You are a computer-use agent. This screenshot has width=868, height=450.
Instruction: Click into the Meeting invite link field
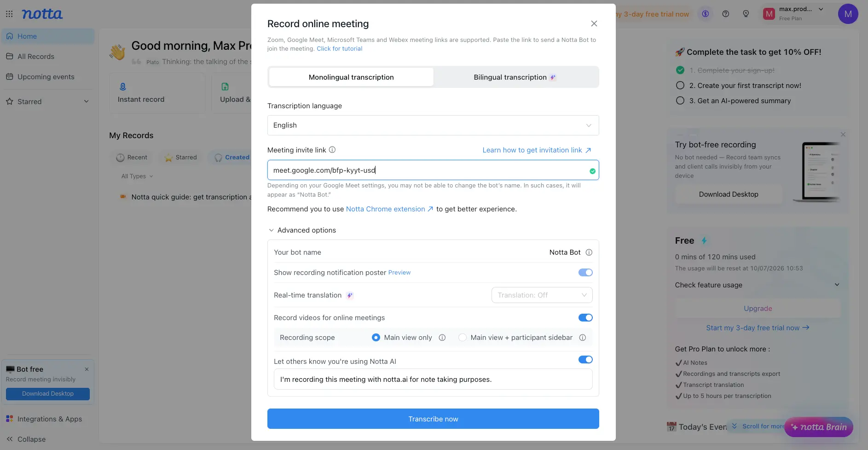point(433,170)
